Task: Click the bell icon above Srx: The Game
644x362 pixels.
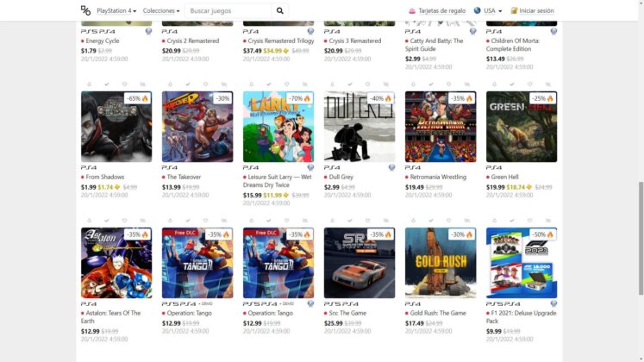Action: point(332,221)
